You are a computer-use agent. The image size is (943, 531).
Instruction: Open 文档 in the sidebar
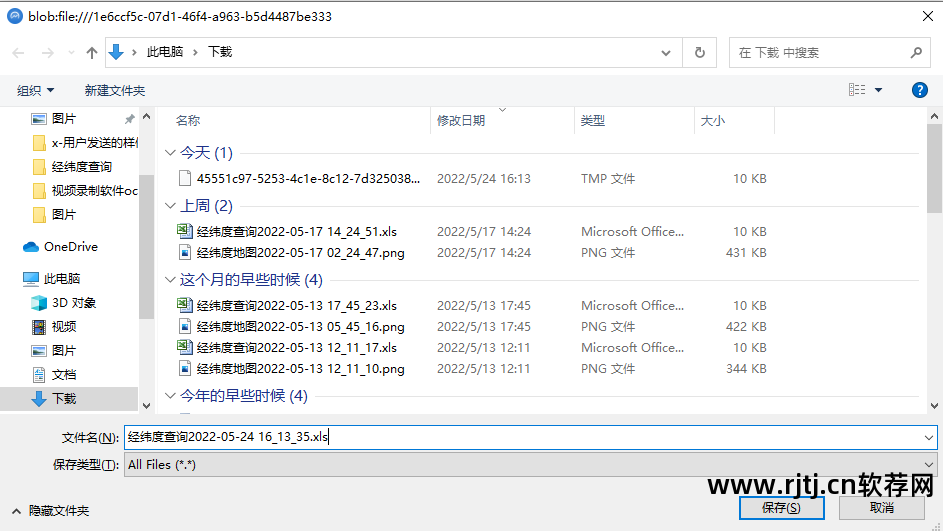pos(64,375)
